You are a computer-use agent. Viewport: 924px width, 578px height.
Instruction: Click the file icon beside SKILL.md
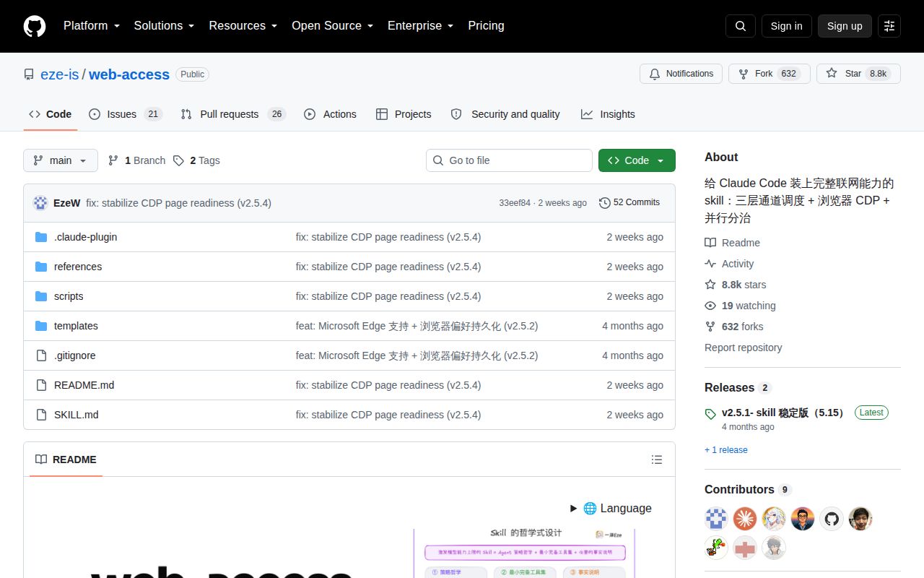click(41, 415)
